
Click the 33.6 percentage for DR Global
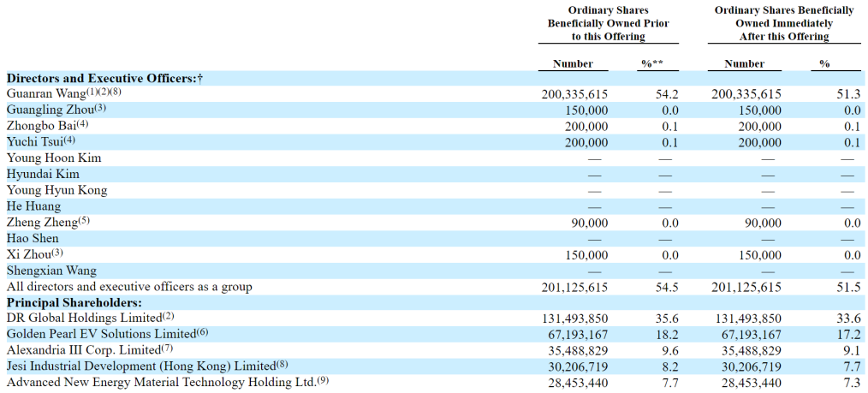coord(850,319)
